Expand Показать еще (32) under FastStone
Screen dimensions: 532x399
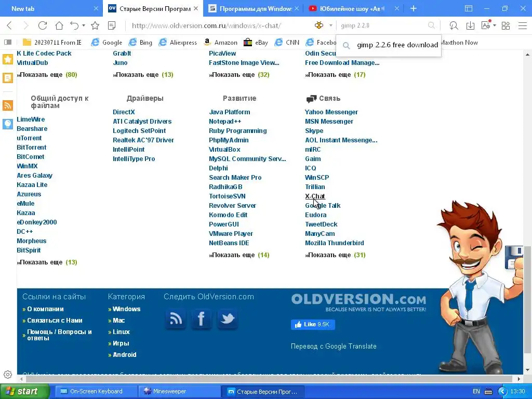[x=239, y=75]
